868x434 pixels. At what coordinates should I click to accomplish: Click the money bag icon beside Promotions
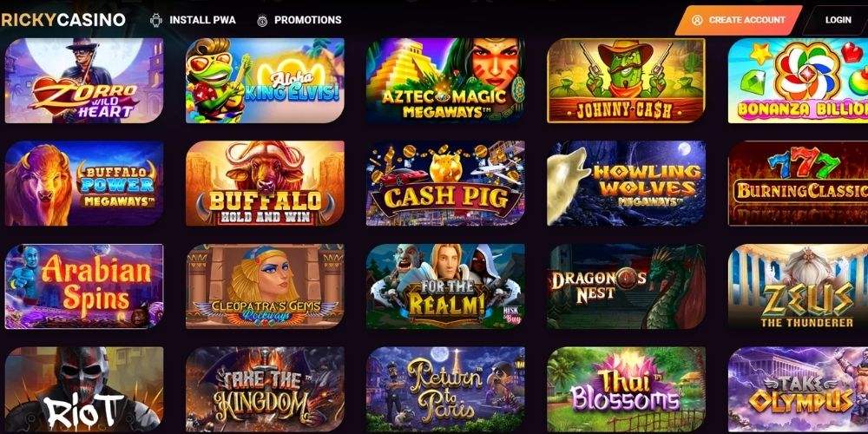(x=262, y=21)
